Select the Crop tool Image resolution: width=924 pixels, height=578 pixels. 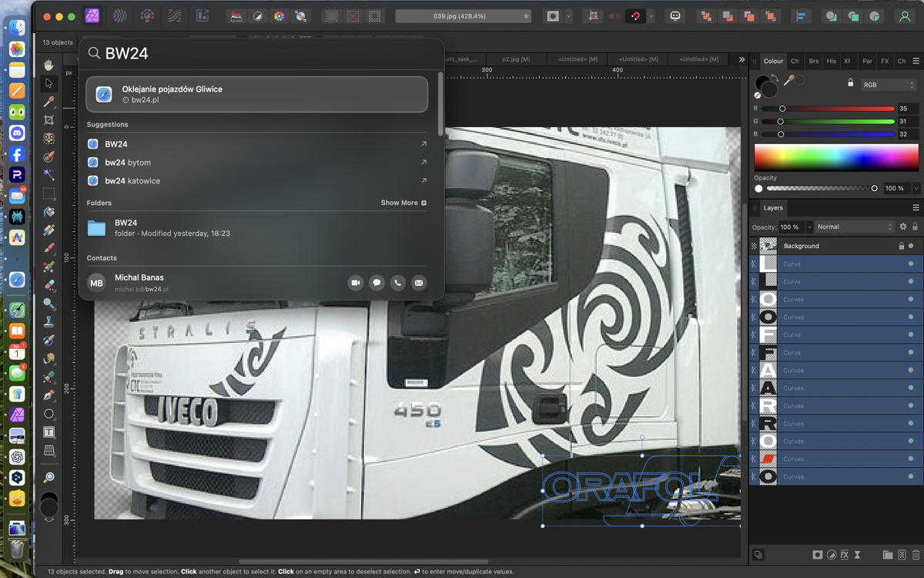pyautogui.click(x=49, y=120)
